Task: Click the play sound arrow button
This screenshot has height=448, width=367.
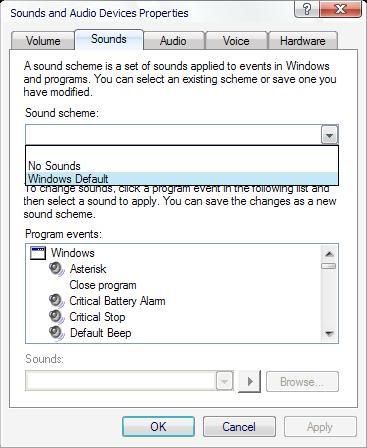Action: (249, 381)
